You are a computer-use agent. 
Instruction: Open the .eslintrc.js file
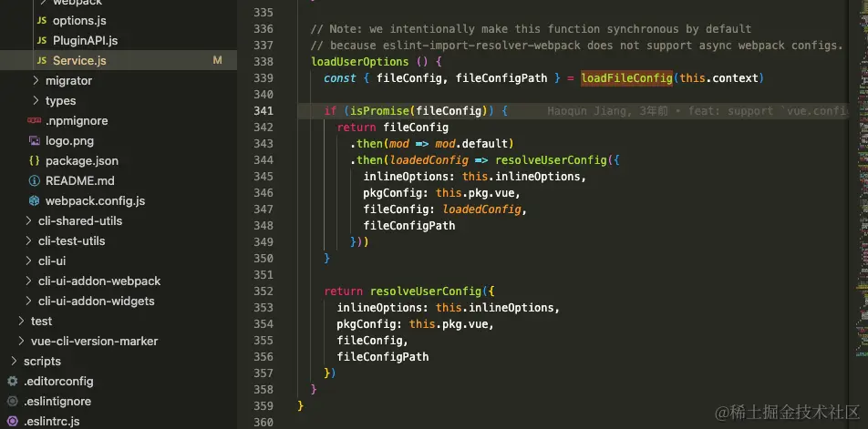click(x=51, y=422)
